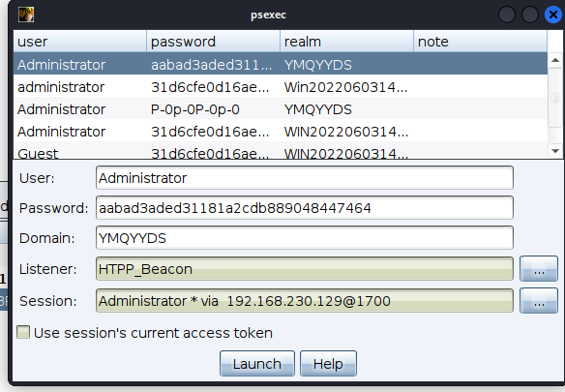
Task: Click the Session field with 192.168.230.129
Action: tap(305, 300)
